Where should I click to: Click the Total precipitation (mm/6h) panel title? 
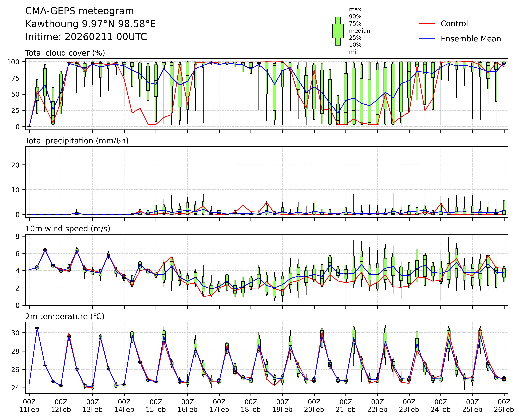(x=77, y=141)
